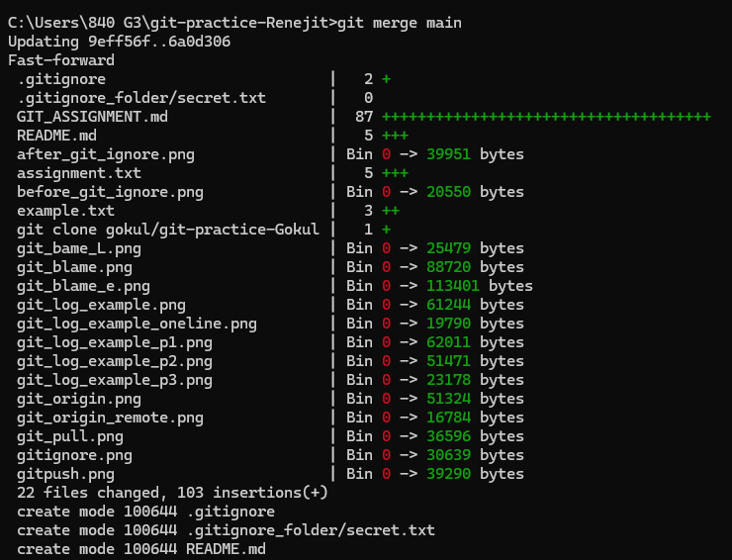732x560 pixels.
Task: Click the green plus bar for GIT_ASSIGNMENT.md
Action: click(x=546, y=117)
